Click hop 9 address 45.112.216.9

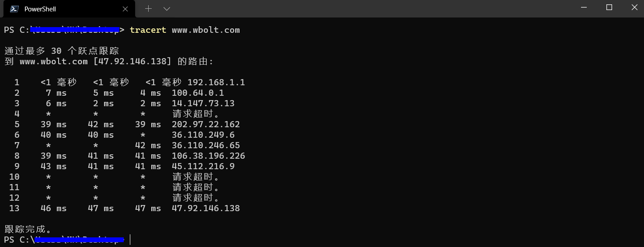coord(203,166)
